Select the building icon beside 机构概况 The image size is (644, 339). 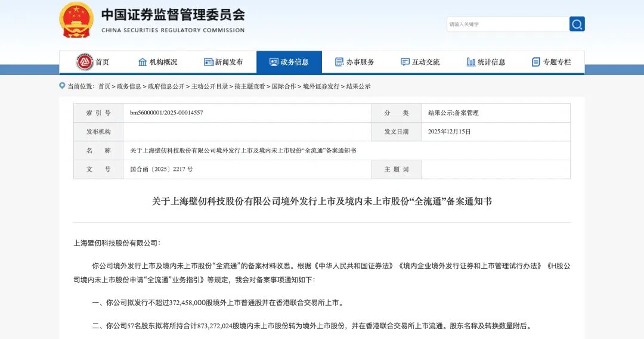click(143, 62)
